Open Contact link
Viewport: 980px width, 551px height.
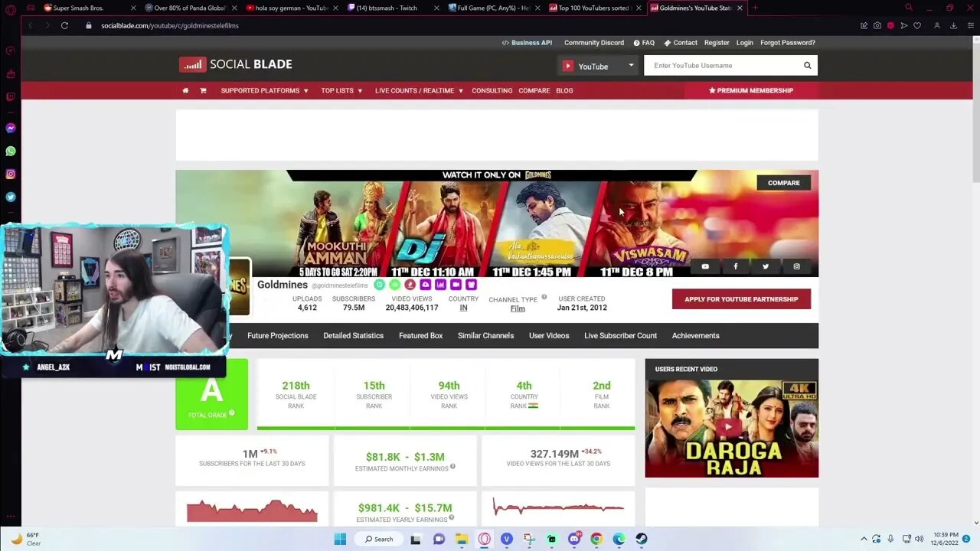681,43
